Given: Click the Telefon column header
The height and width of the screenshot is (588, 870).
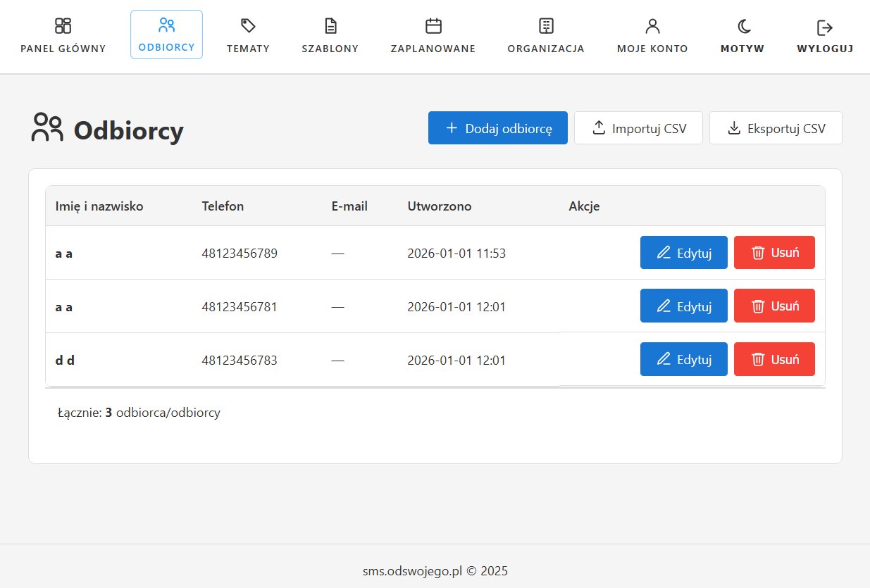Looking at the screenshot, I should click(223, 206).
